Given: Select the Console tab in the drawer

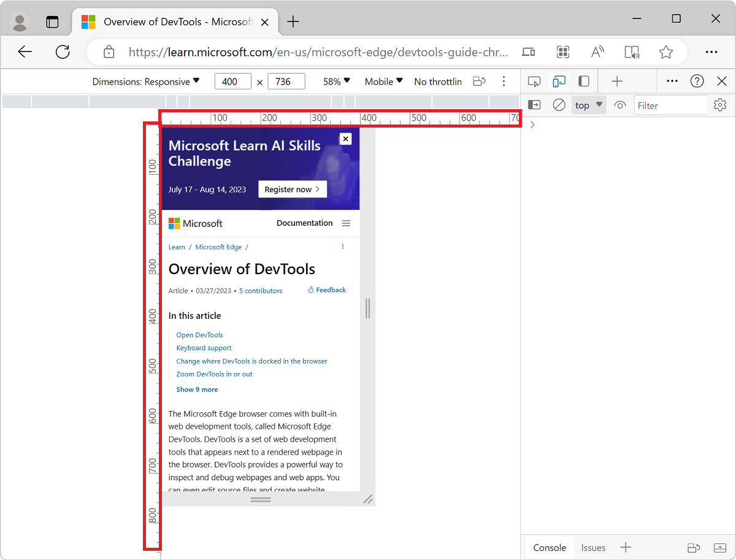Looking at the screenshot, I should 549,548.
